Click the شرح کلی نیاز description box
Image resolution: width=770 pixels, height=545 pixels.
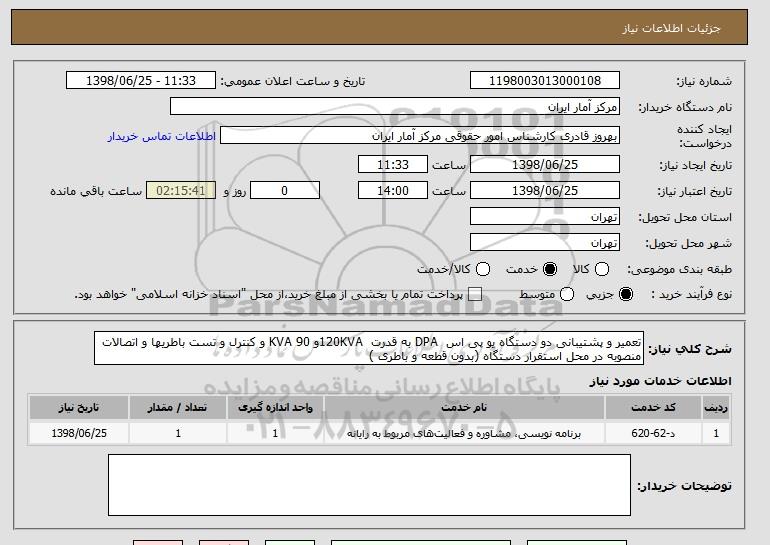369,349
